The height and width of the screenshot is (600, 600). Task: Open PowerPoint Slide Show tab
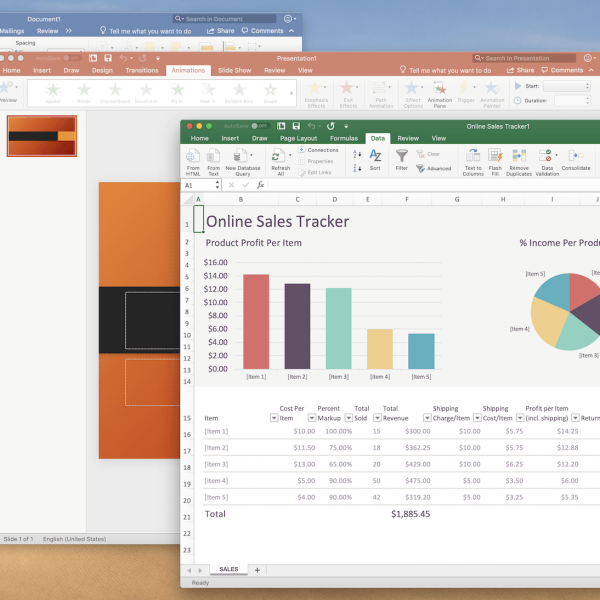click(x=235, y=70)
